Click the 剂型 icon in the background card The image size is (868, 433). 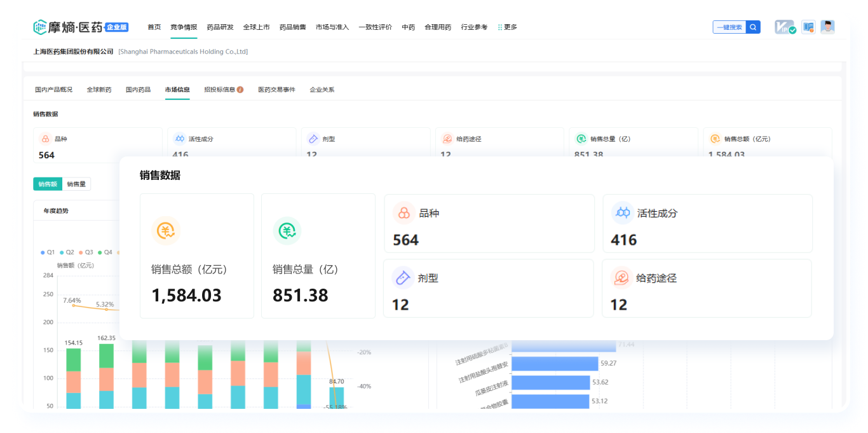pos(313,139)
